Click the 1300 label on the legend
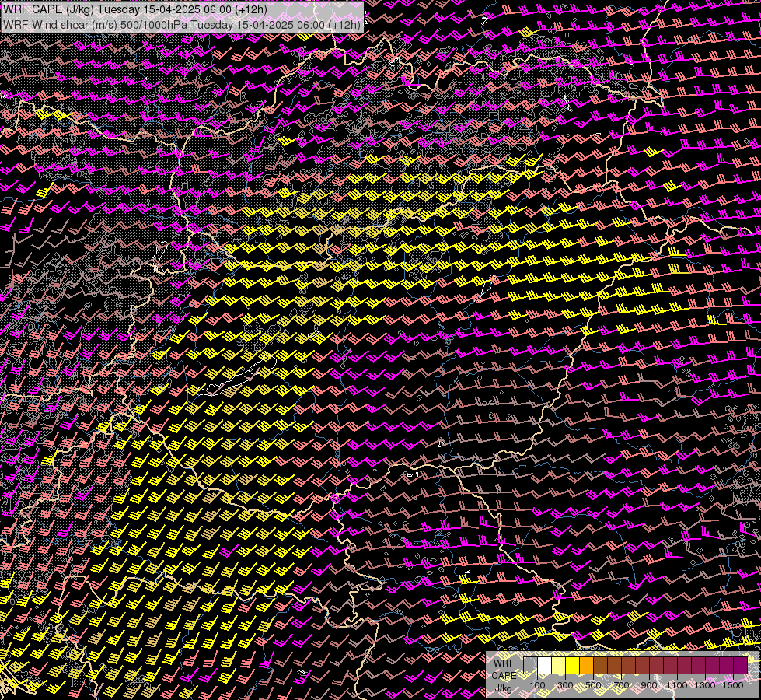 (x=705, y=685)
